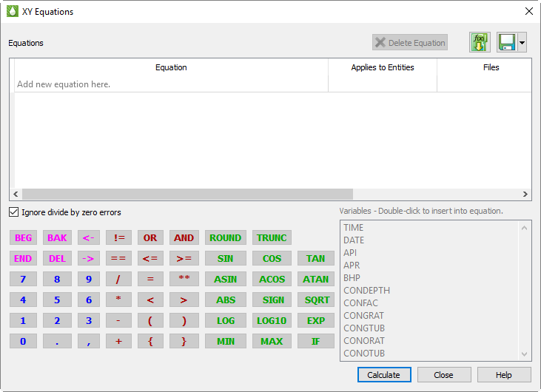
Task: Insert the LOG10 function
Action: 272,321
